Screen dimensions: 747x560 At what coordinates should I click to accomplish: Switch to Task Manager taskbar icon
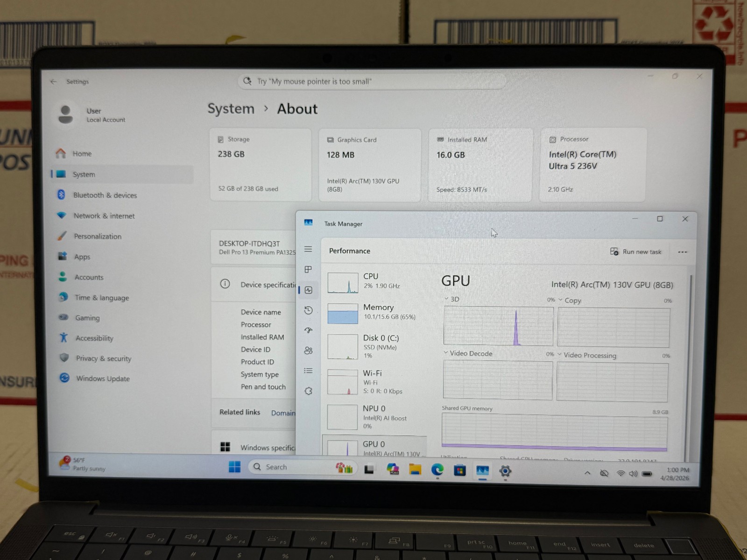pyautogui.click(x=482, y=470)
